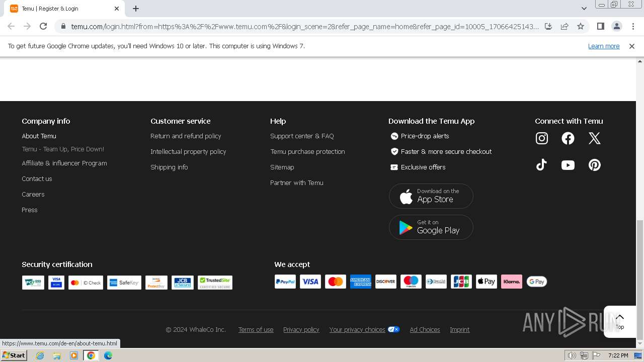
Task: Open the Terms of use link
Action: [x=256, y=330]
